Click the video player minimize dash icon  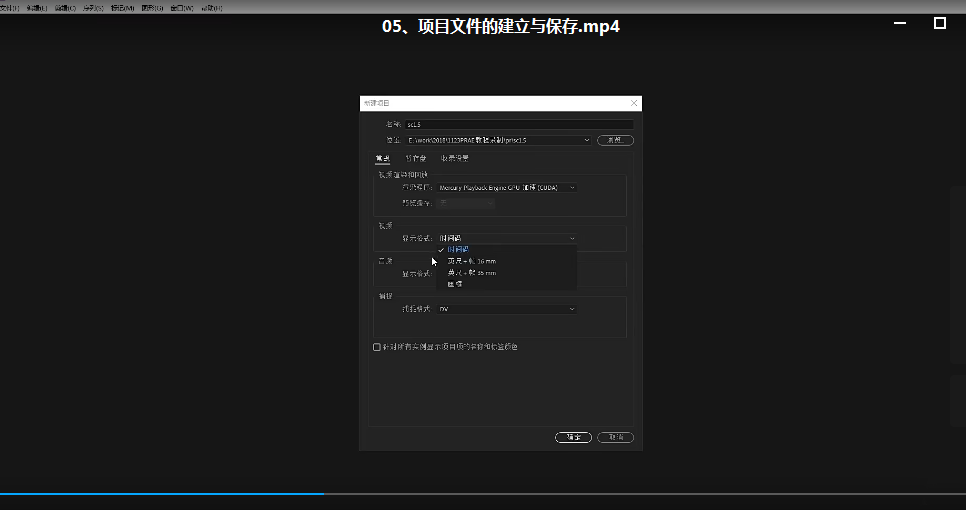pyautogui.click(x=900, y=23)
